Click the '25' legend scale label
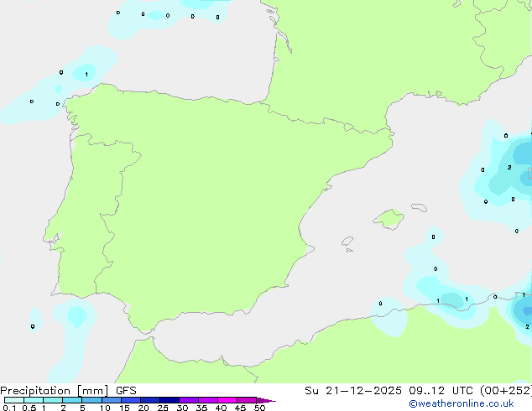This screenshot has height=411, width=532. click(163, 408)
